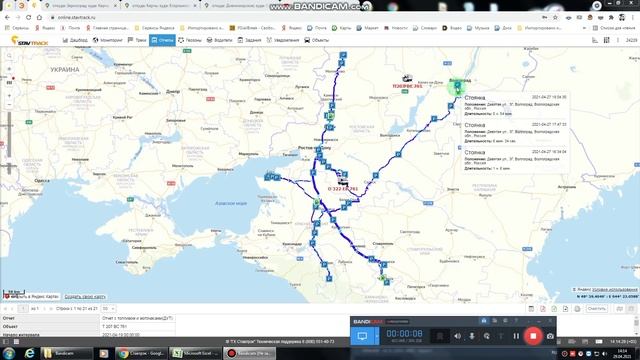The height and width of the screenshot is (360, 640).
Task: Click the Bandicam speaker volume icon
Action: 457,336
